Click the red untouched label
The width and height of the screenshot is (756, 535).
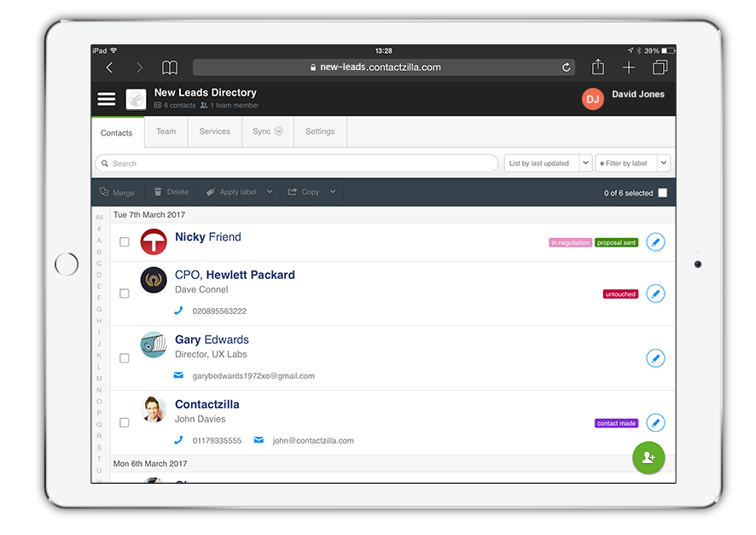[620, 294]
